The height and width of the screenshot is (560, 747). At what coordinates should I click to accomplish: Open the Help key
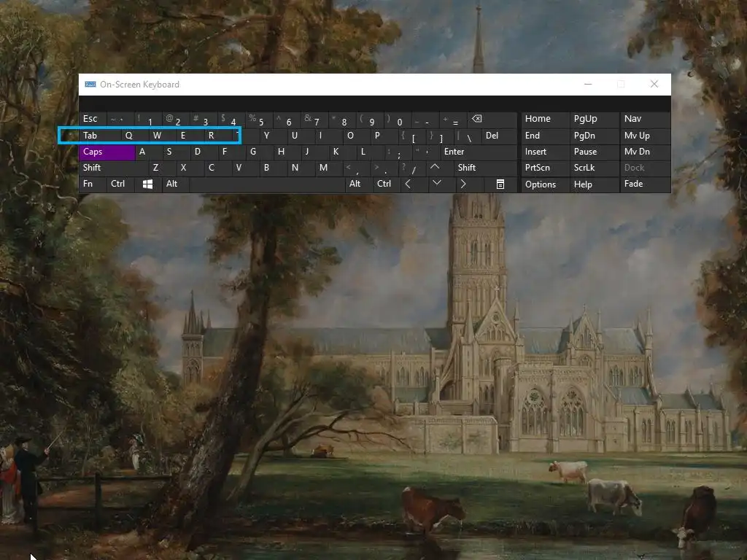pos(594,184)
